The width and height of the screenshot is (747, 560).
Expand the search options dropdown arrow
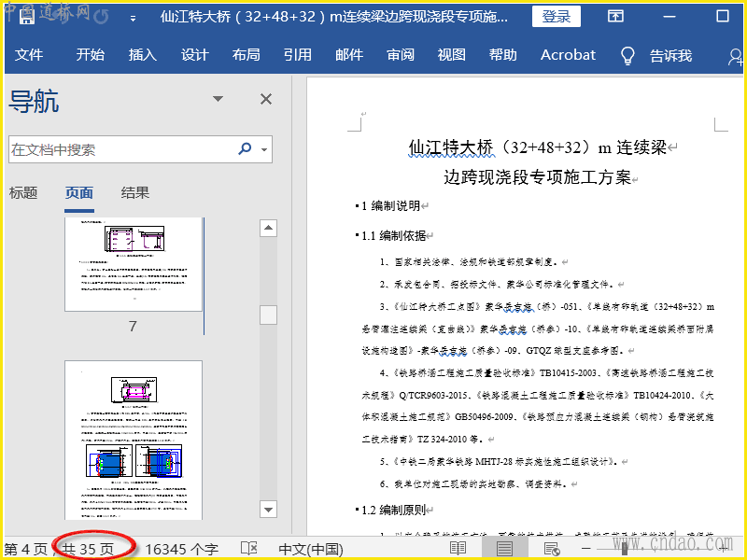[264, 149]
